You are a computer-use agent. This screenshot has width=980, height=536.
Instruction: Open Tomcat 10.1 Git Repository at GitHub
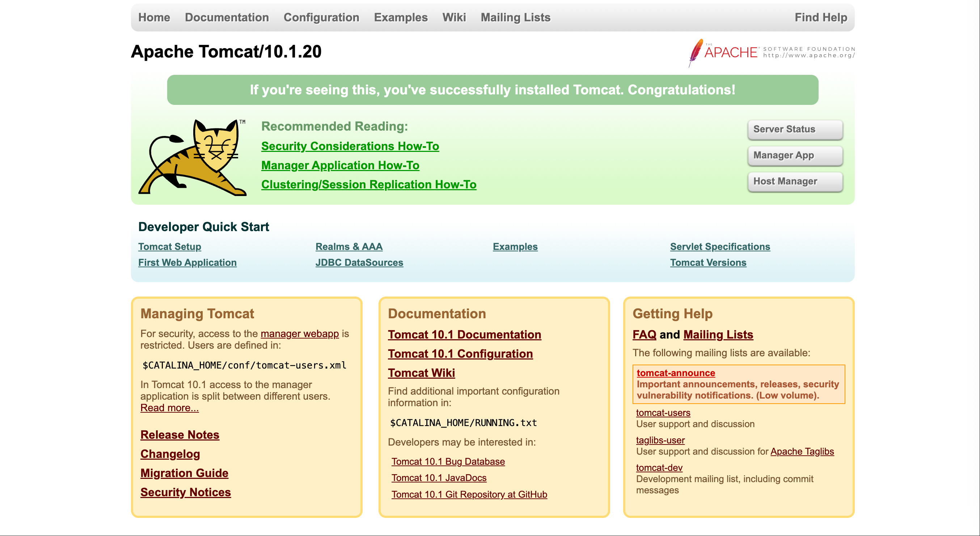469,494
